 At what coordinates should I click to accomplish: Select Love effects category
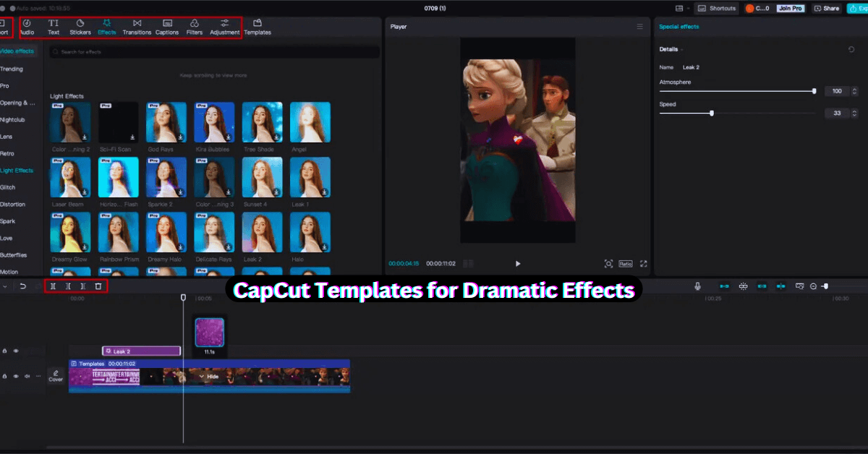7,238
